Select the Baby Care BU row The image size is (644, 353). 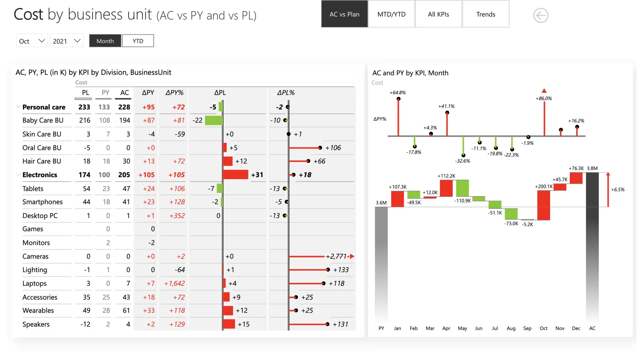43,120
